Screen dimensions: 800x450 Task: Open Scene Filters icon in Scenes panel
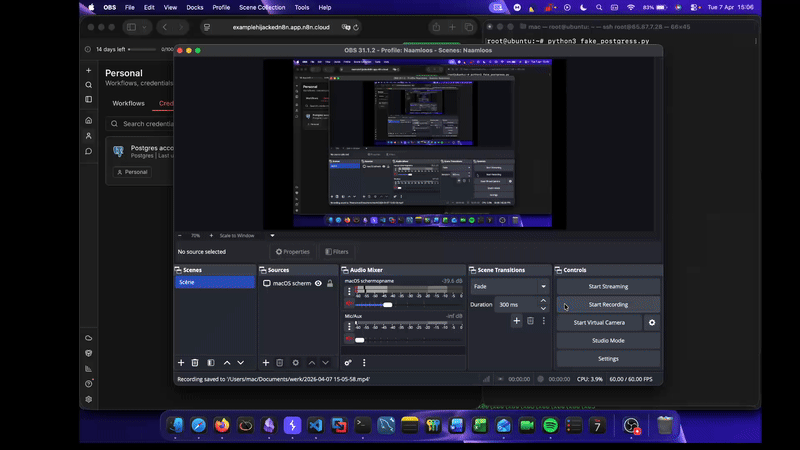click(210, 362)
